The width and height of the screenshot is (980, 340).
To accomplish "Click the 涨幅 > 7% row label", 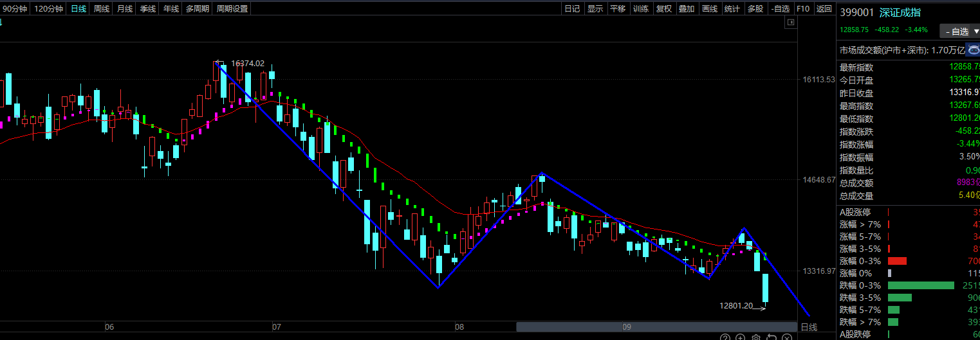I will [x=860, y=224].
